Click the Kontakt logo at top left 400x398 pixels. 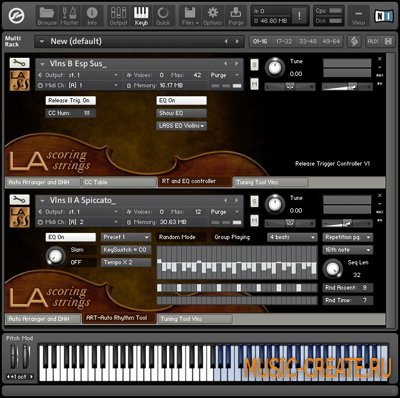pos(16,16)
